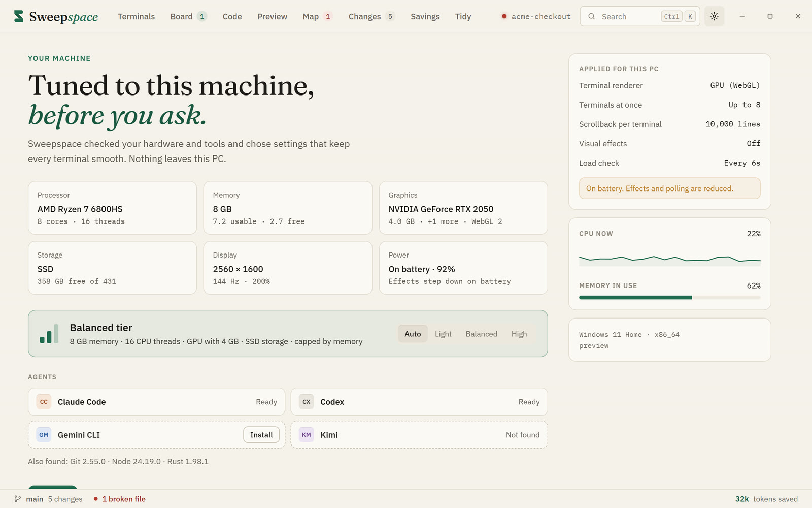Open the Code tab
This screenshot has width=812, height=508.
pos(232,16)
